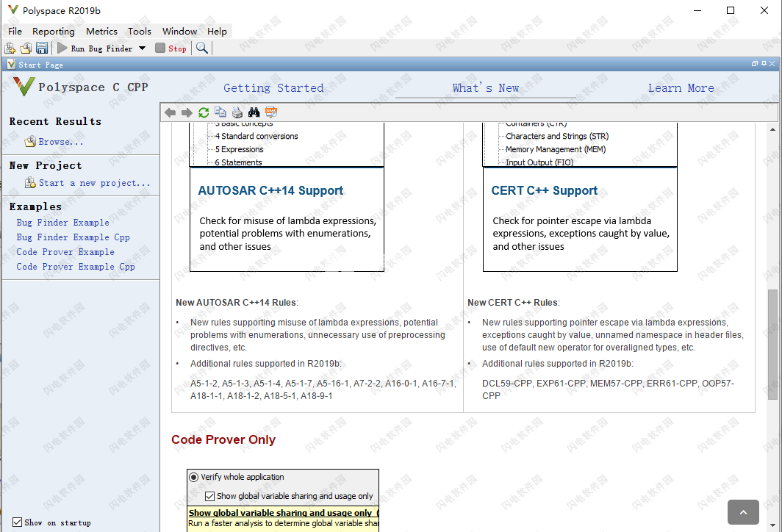The width and height of the screenshot is (782, 532).
Task: Open the Reporting menu
Action: (54, 31)
